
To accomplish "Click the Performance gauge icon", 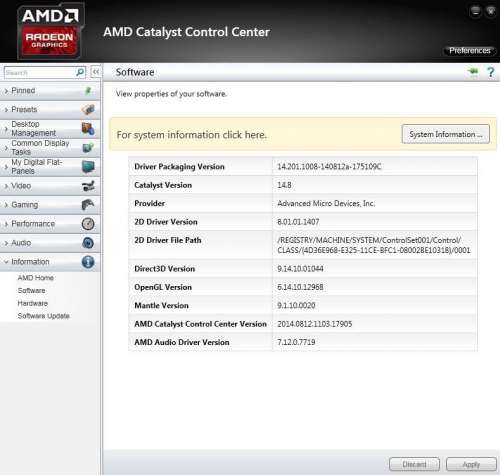I will pyautogui.click(x=88, y=224).
